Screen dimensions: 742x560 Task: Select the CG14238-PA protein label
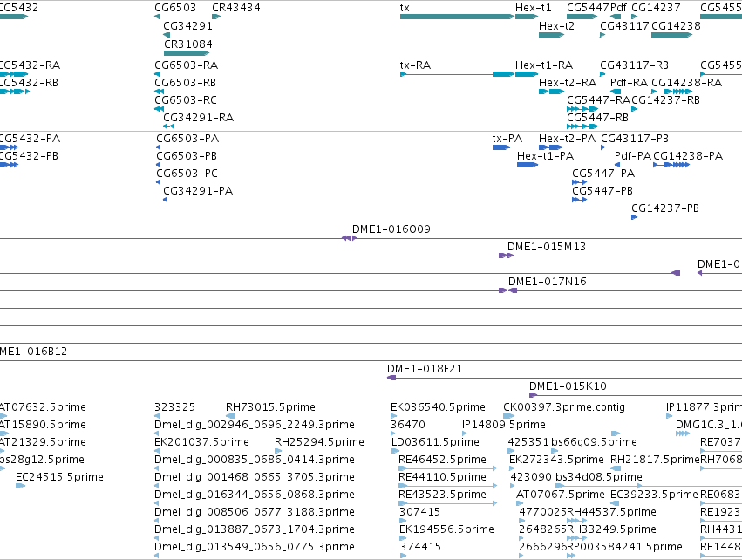pyautogui.click(x=688, y=156)
